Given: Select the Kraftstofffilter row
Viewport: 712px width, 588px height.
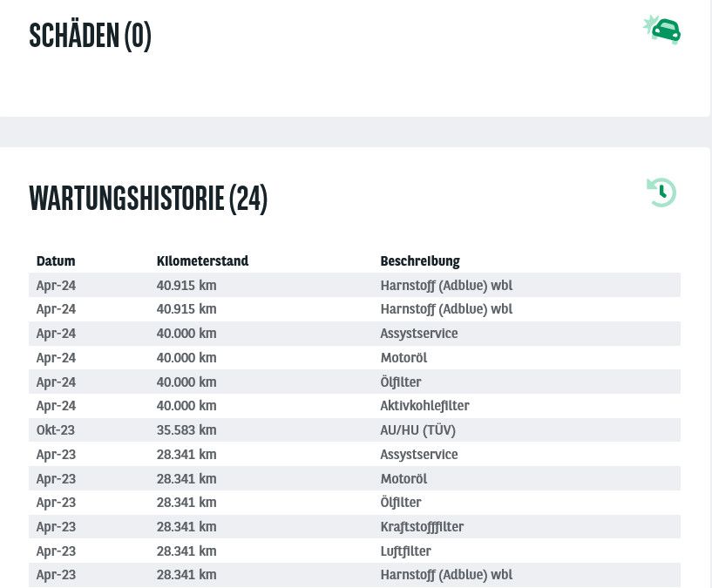Looking at the screenshot, I should (x=355, y=527).
